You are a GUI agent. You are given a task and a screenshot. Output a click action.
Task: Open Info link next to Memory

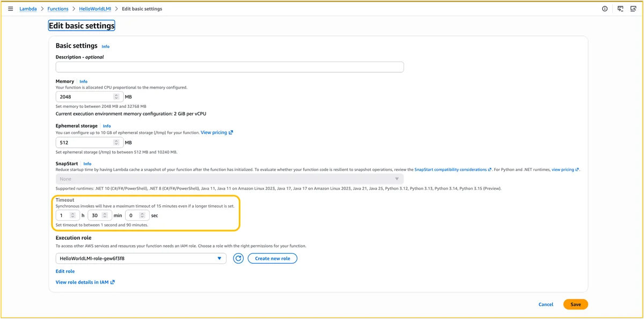[84, 81]
